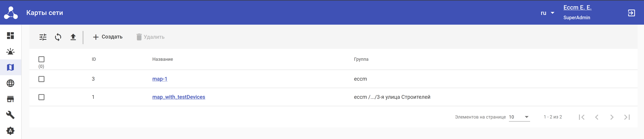The height and width of the screenshot is (139, 644).
Task: Open the ru language dropdown
Action: pyautogui.click(x=547, y=13)
